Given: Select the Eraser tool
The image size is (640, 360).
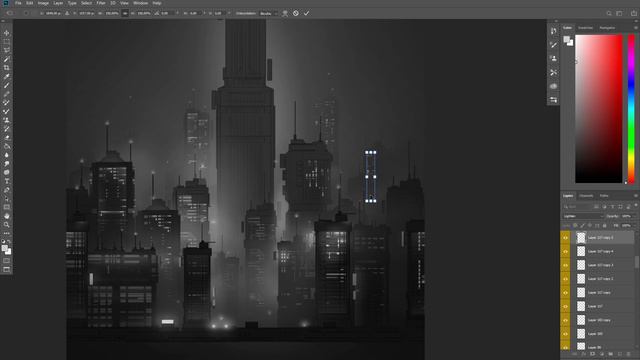Looking at the screenshot, I should [x=7, y=138].
